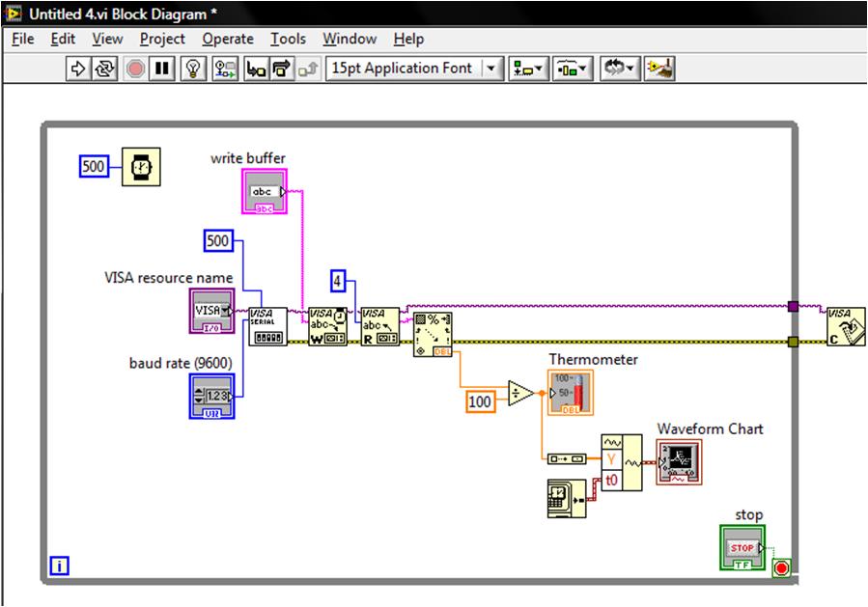This screenshot has height=607, width=868.
Task: Select the stop button terminal
Action: [x=742, y=548]
